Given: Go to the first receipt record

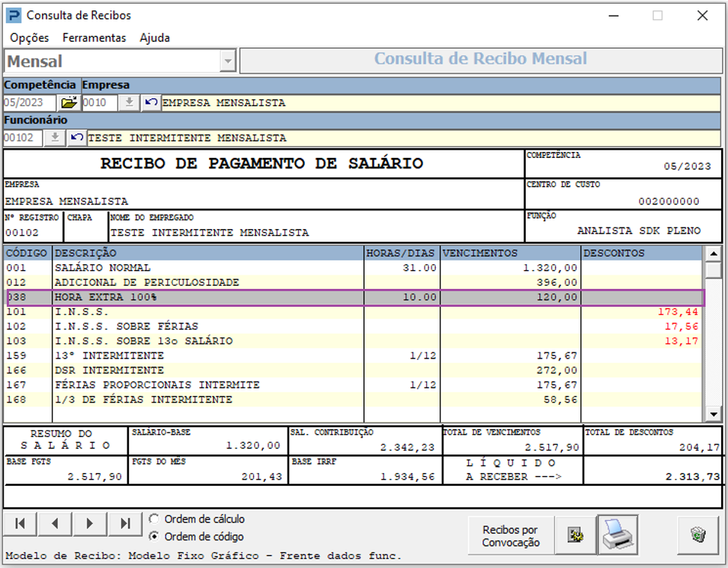Looking at the screenshot, I should click(20, 524).
